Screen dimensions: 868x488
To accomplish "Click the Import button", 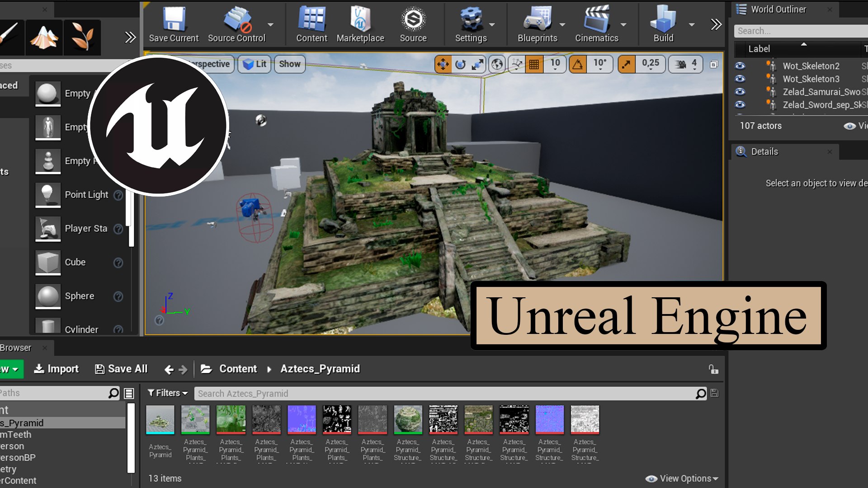I will [57, 369].
